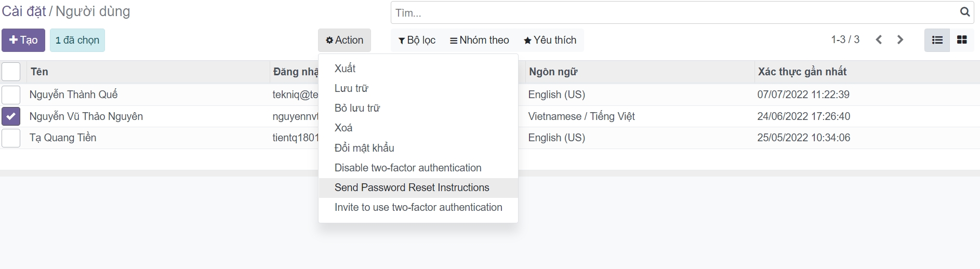This screenshot has width=980, height=269.
Task: Select the Nguyễn Thành Quế row checkbox
Action: coord(11,95)
